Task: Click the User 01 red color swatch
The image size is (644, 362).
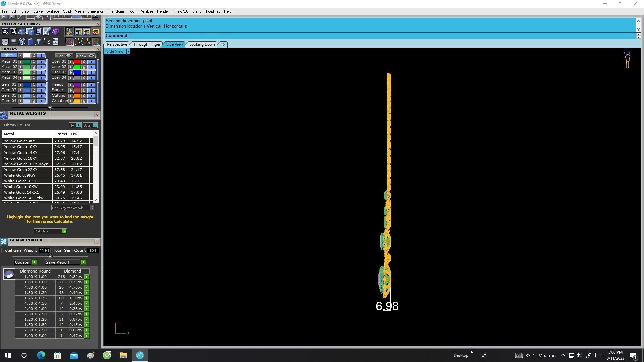Action: 77,62
